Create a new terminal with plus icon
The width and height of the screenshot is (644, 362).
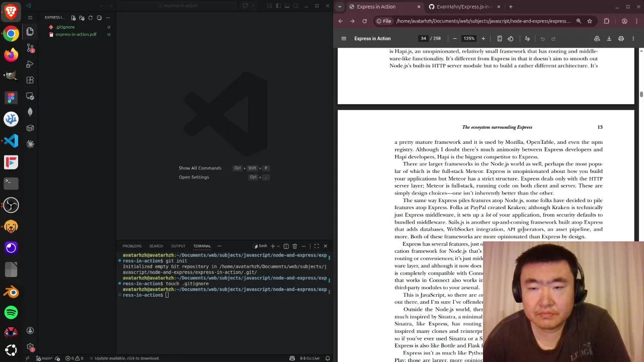tap(273, 246)
